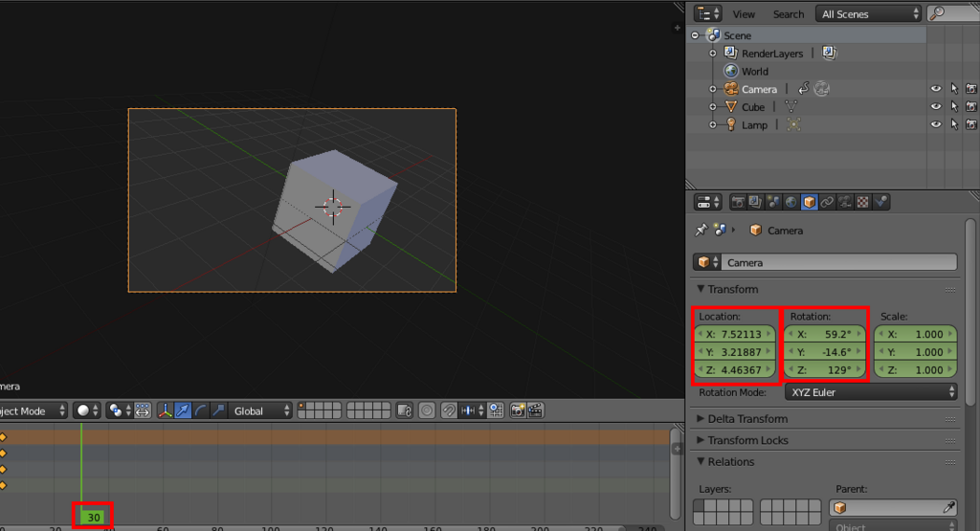The image size is (980, 531).
Task: Disable Camera renderability in the outliner
Action: click(x=970, y=89)
